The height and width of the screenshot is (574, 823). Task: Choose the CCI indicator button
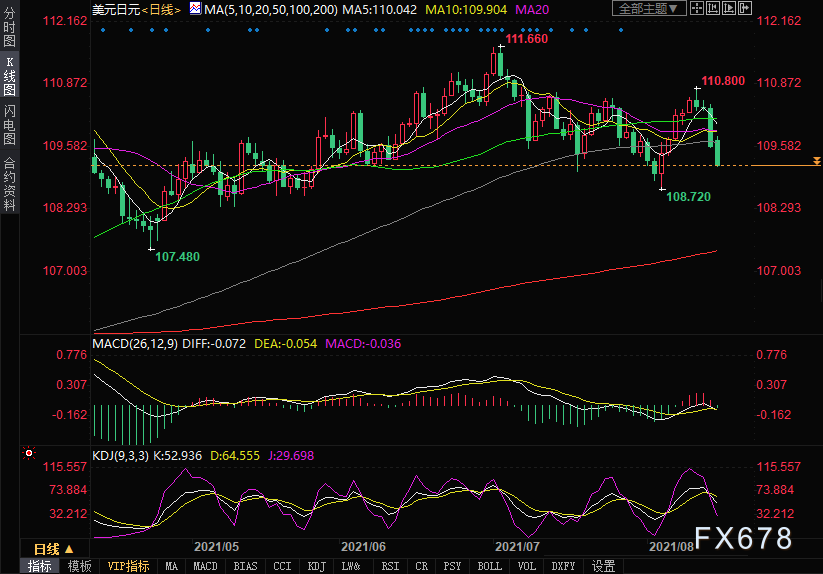pos(282,566)
